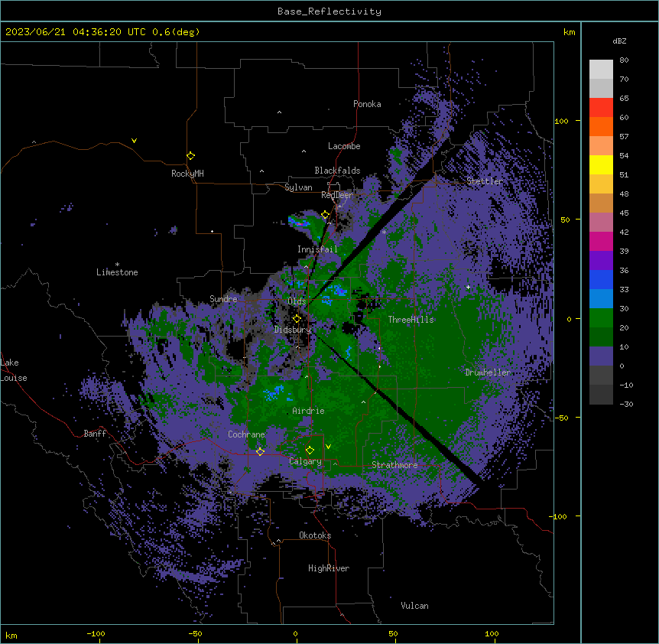The width and height of the screenshot is (659, 644).
Task: Click the Didsbury city label
Action: coord(293,330)
